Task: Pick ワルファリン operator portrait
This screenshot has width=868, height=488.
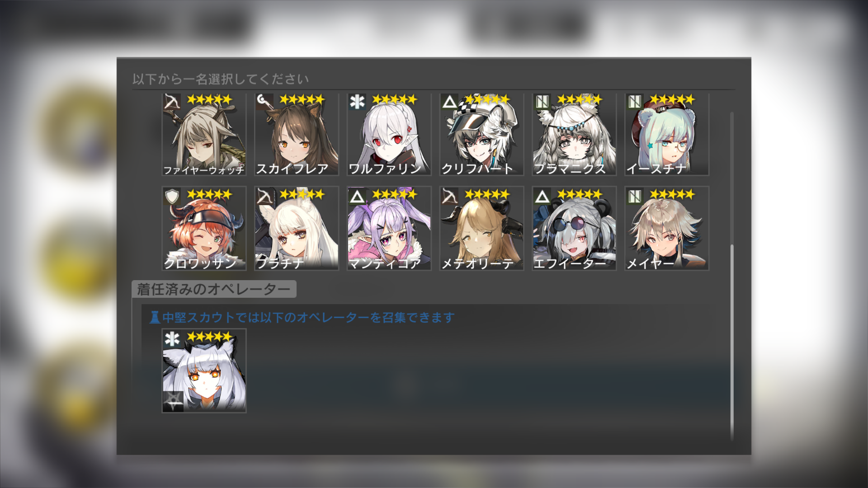Action: coord(389,134)
